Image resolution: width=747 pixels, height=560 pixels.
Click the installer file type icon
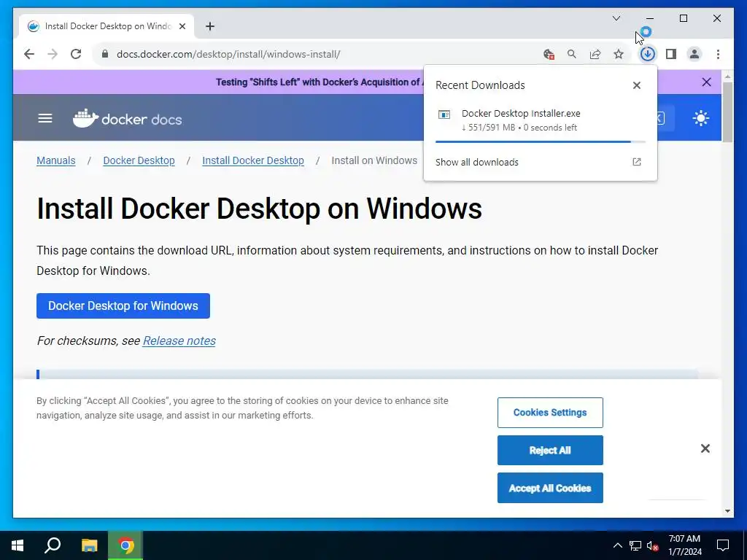[444, 114]
